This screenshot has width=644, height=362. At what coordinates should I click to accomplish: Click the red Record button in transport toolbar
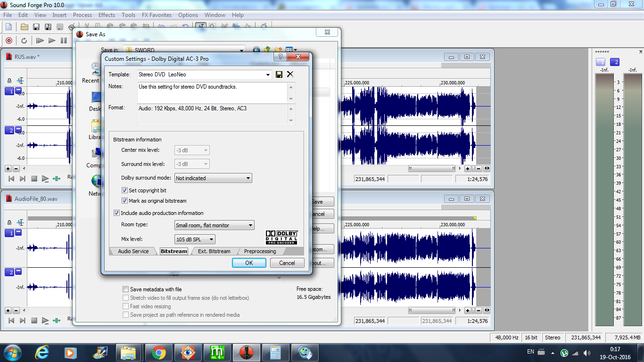(x=8, y=41)
